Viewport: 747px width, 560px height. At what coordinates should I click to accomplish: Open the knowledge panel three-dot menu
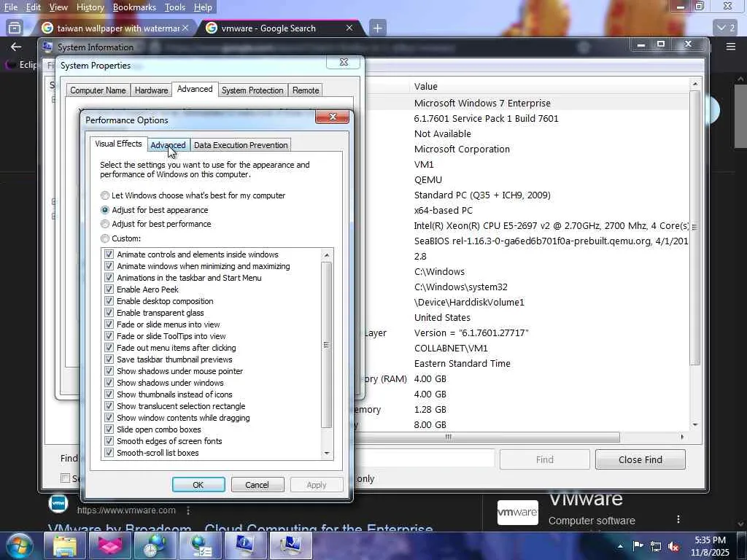click(678, 519)
